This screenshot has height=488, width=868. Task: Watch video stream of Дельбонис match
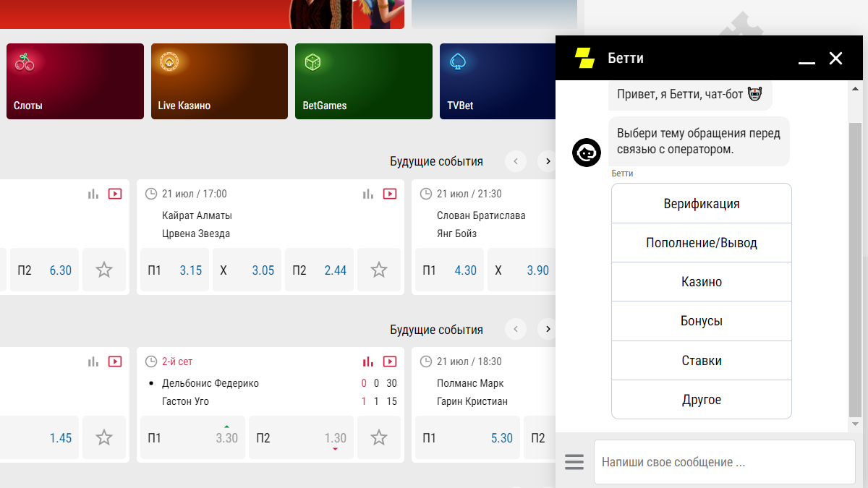[x=390, y=361]
